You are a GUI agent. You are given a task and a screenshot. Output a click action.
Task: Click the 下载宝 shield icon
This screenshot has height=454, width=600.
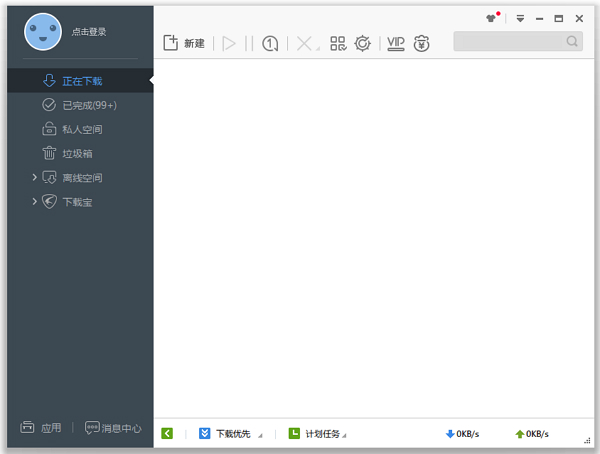[x=49, y=201]
